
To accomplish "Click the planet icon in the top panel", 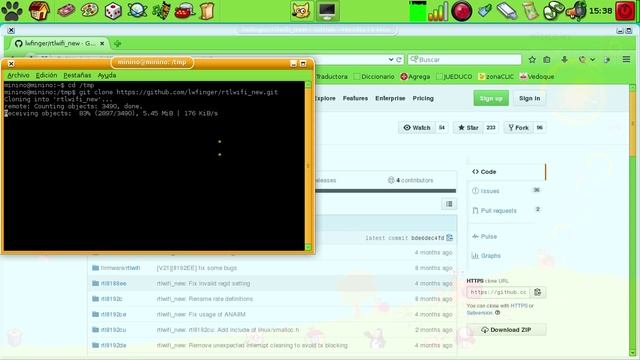I will pos(137,11).
